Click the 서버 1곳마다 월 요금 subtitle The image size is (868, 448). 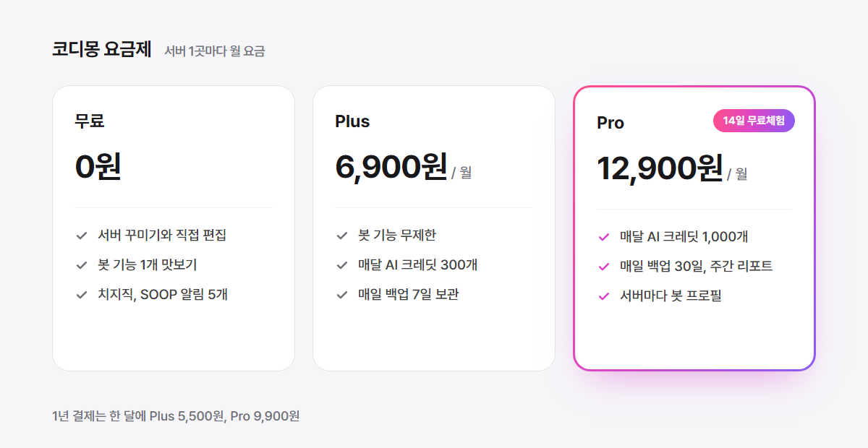click(215, 51)
